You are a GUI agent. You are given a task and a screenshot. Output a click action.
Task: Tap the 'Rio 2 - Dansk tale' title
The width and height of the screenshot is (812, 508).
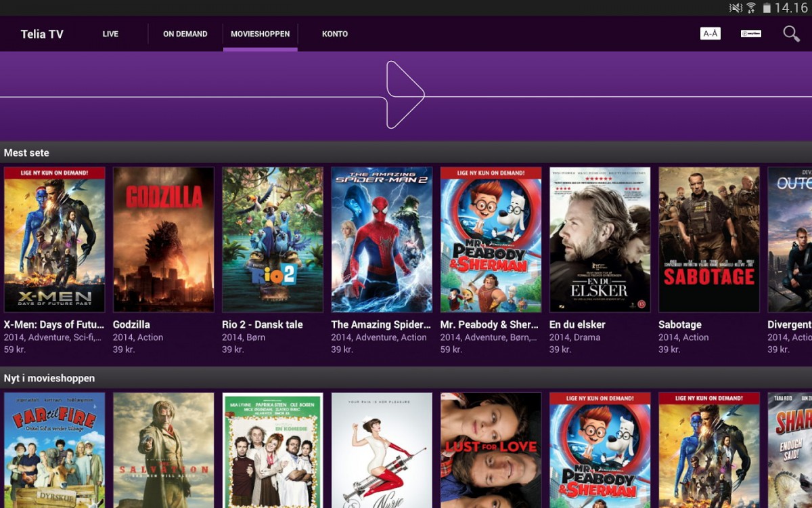pos(263,324)
